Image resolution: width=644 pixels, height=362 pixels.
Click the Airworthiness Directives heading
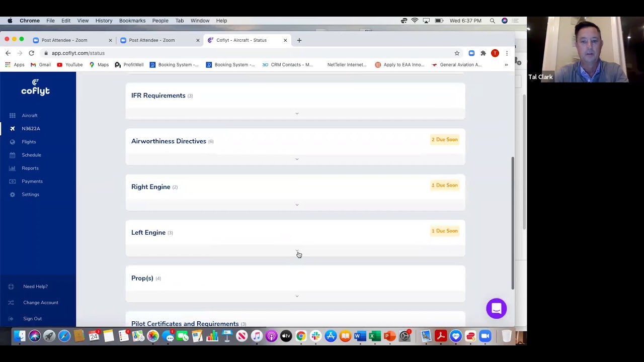click(169, 141)
